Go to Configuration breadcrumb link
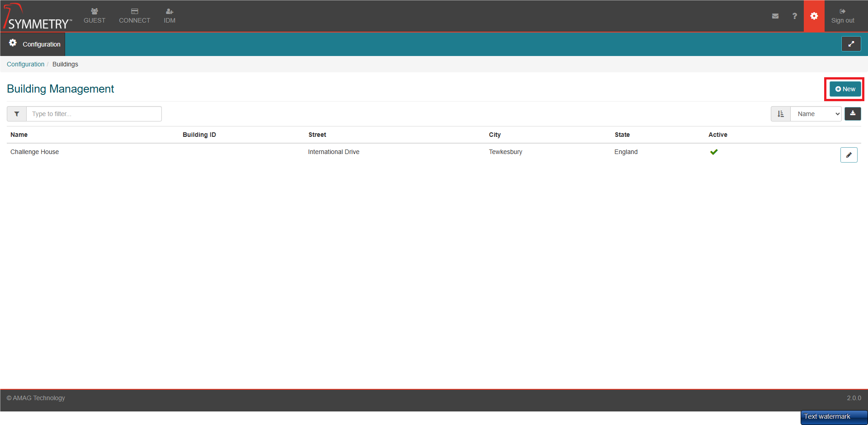 pyautogui.click(x=25, y=64)
